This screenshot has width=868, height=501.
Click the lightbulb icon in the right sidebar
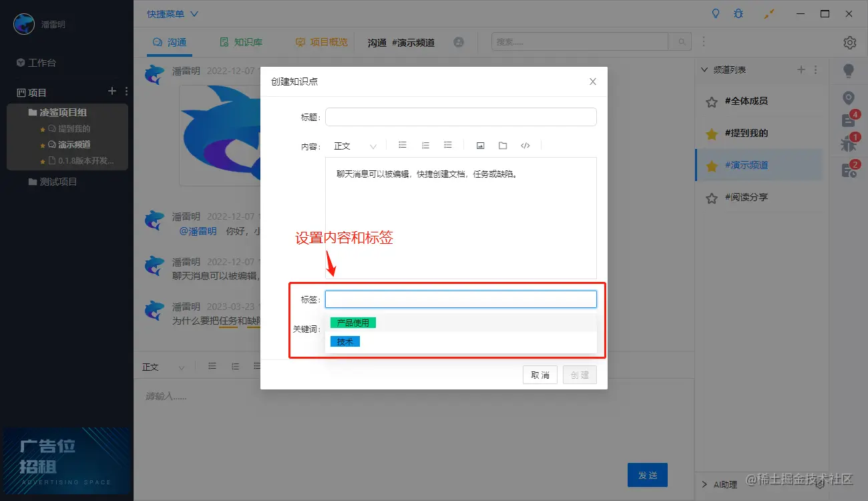point(849,70)
